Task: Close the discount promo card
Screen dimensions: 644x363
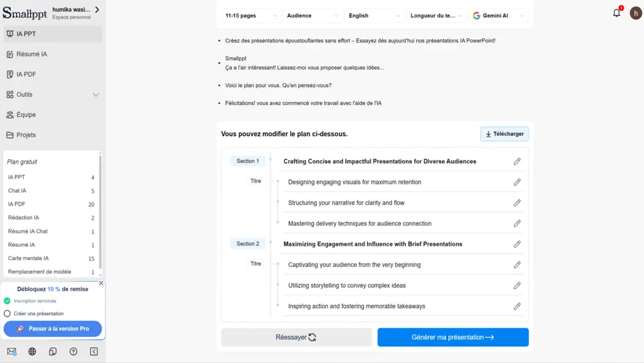Action: [101, 283]
